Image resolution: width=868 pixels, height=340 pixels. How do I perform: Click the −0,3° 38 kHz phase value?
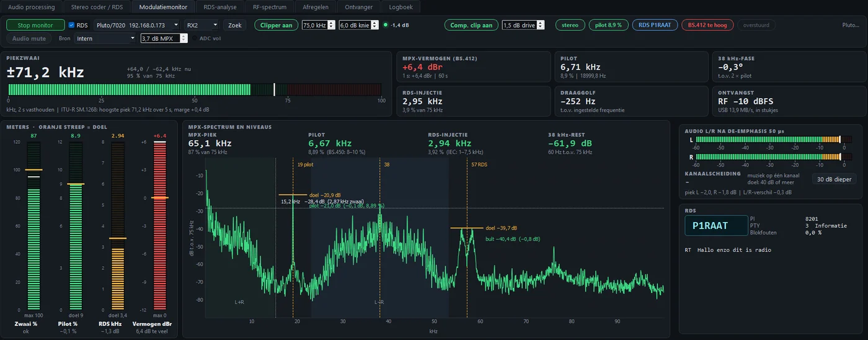click(730, 67)
